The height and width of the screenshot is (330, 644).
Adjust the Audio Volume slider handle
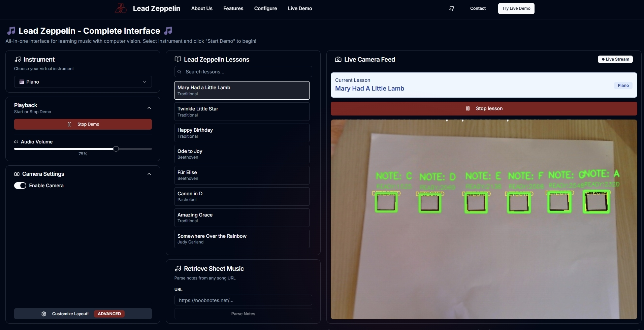(116, 149)
